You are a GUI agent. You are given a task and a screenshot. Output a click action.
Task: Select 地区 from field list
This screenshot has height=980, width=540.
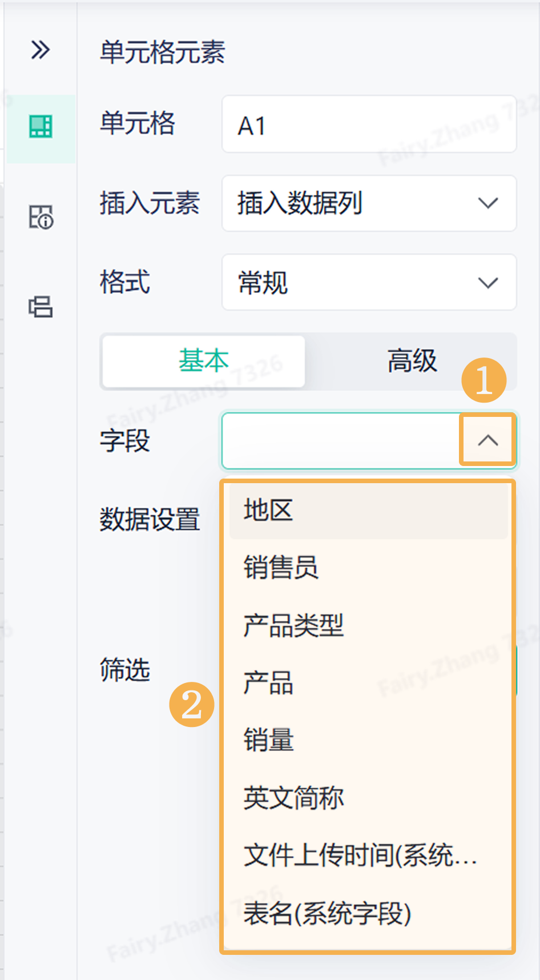tap(368, 511)
